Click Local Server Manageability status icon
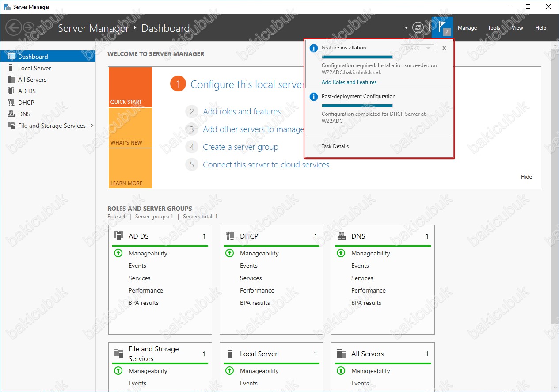Screen dimensions: 559x392 [229, 371]
